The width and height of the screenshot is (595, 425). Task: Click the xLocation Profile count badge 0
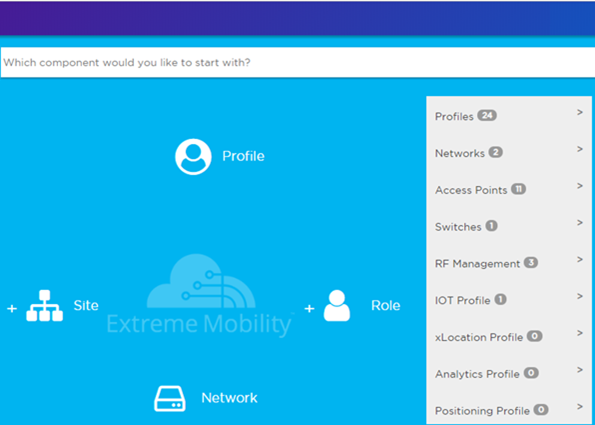tap(534, 336)
